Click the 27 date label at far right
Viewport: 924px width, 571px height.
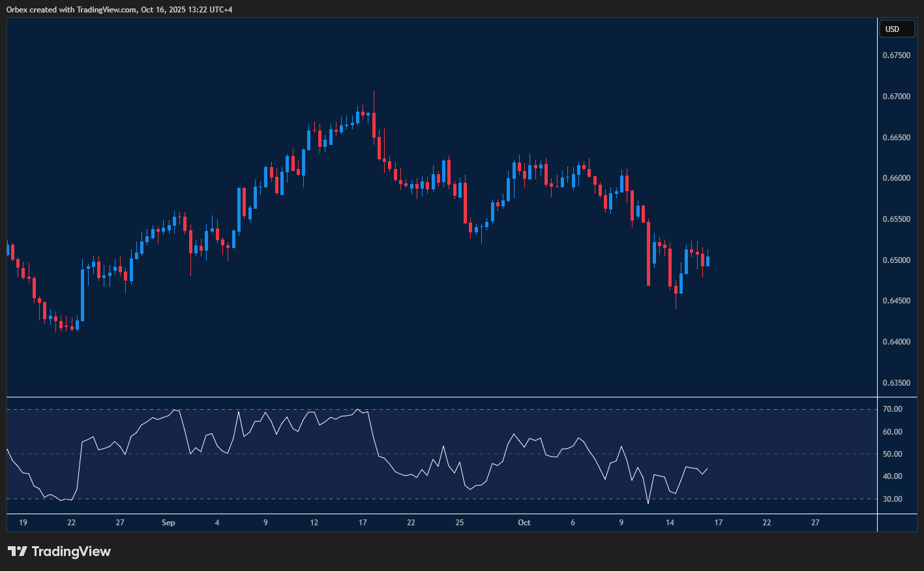815,523
